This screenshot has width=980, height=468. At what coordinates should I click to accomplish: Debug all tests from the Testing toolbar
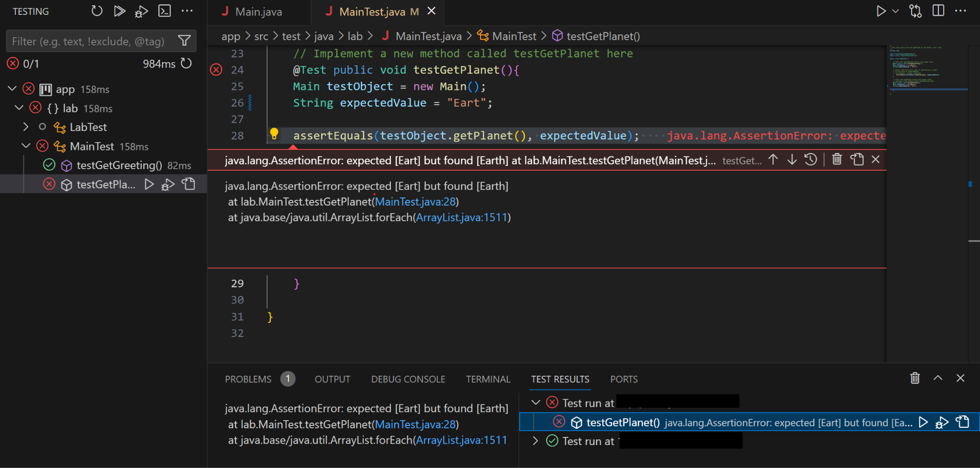tap(141, 11)
